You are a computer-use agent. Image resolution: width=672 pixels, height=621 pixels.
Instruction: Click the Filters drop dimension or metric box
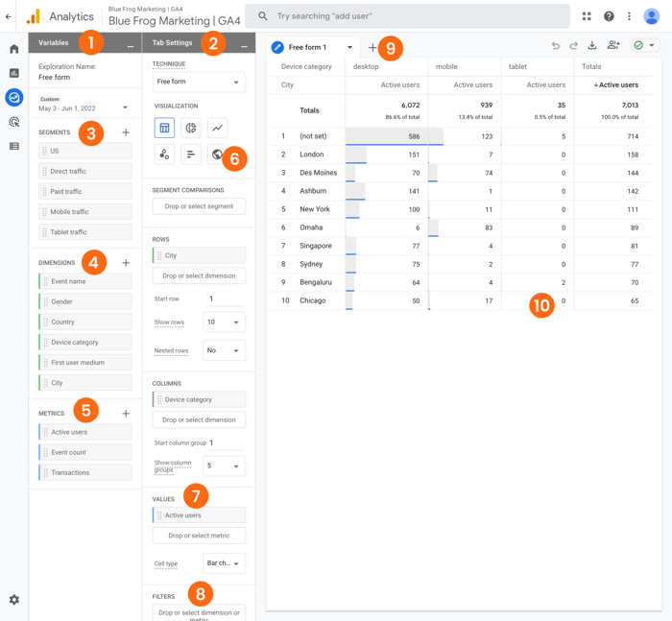tap(199, 613)
